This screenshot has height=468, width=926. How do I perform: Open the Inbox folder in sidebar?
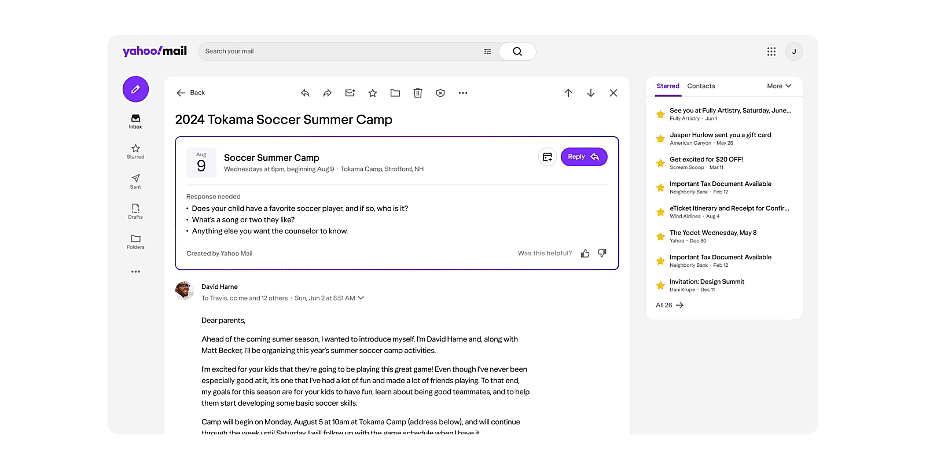pos(135,121)
